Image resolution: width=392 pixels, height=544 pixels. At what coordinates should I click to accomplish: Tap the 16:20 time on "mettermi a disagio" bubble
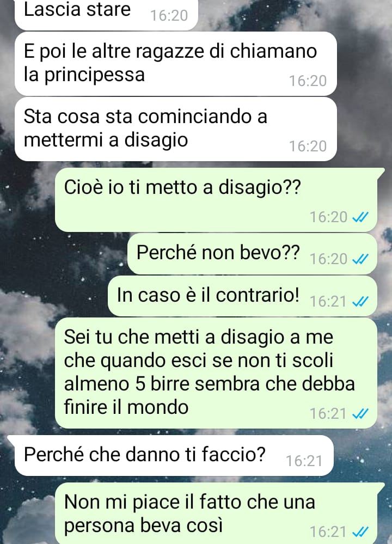tap(308, 146)
